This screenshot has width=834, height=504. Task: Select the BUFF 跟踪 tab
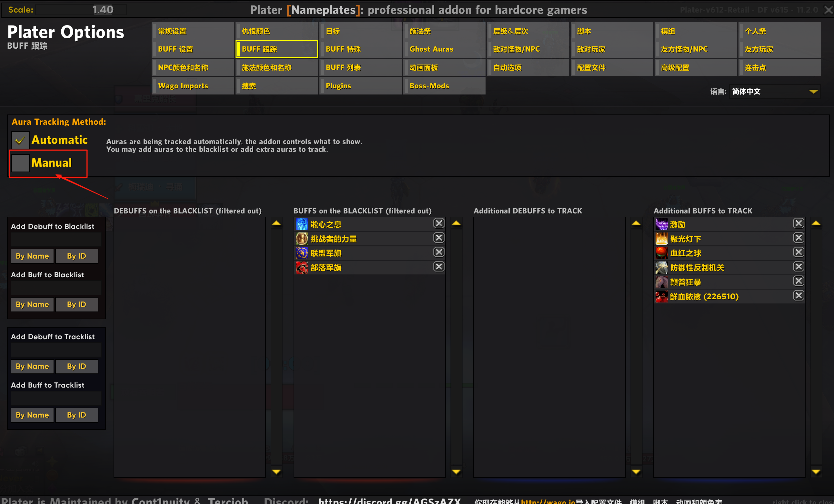pyautogui.click(x=276, y=49)
